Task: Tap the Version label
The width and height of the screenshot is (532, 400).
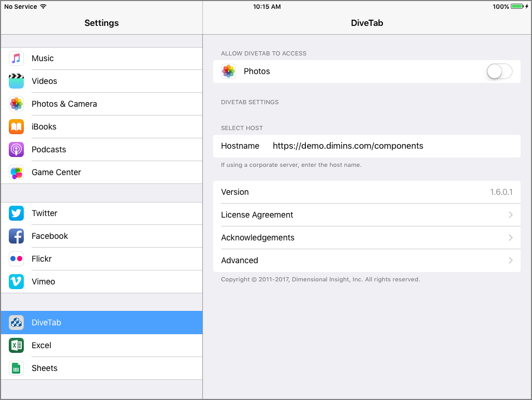Action: [x=235, y=192]
